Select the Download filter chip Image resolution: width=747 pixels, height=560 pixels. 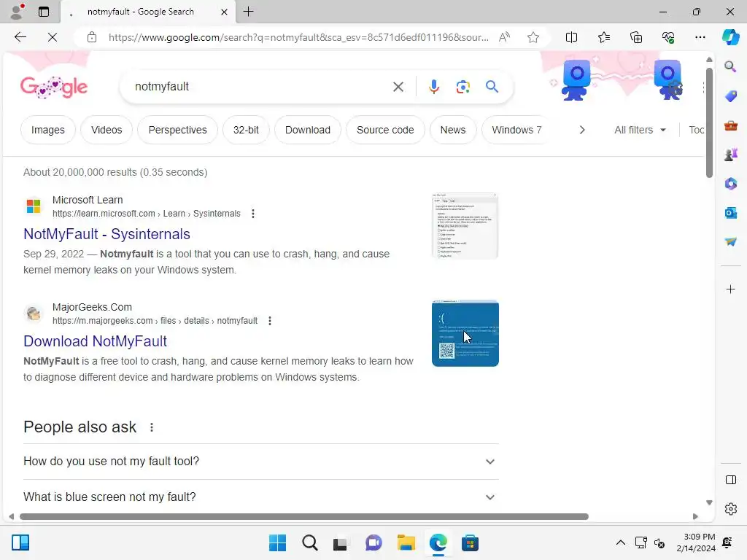(x=307, y=130)
